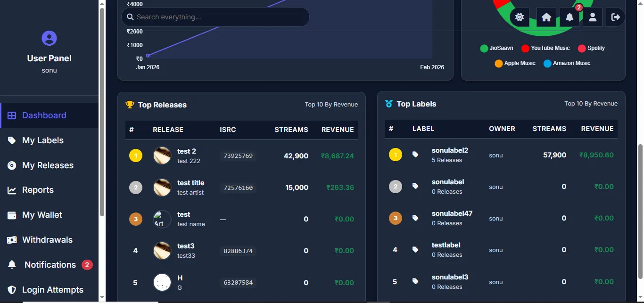Click the gold rank 1 badge for sonulabel2
The image size is (644, 303).
(x=396, y=155)
